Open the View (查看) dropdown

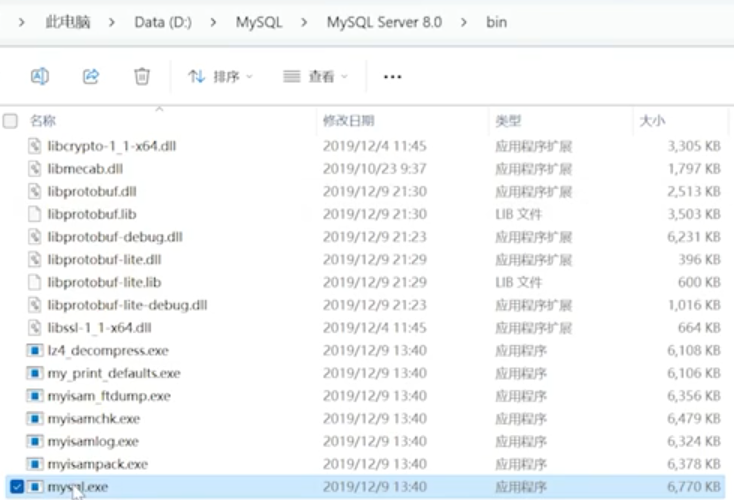point(316,76)
